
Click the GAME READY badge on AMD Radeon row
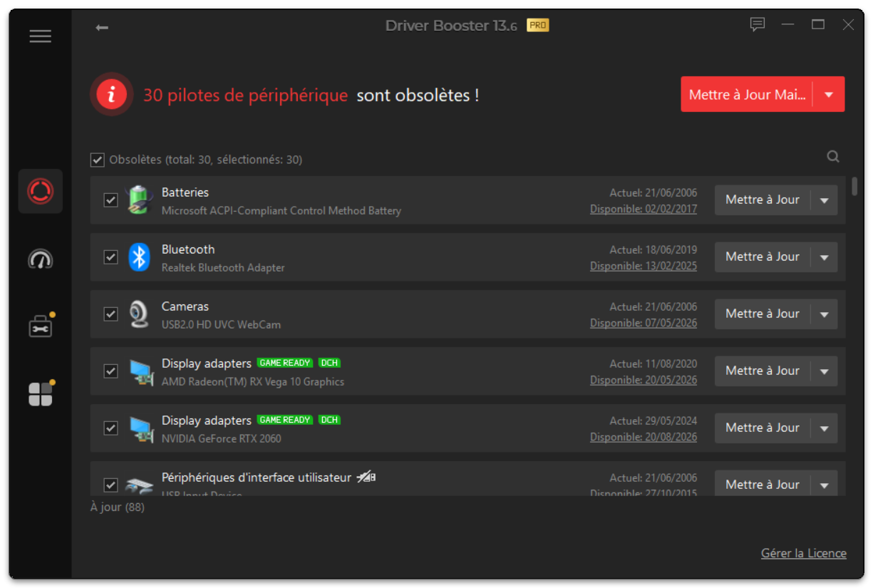coord(285,363)
